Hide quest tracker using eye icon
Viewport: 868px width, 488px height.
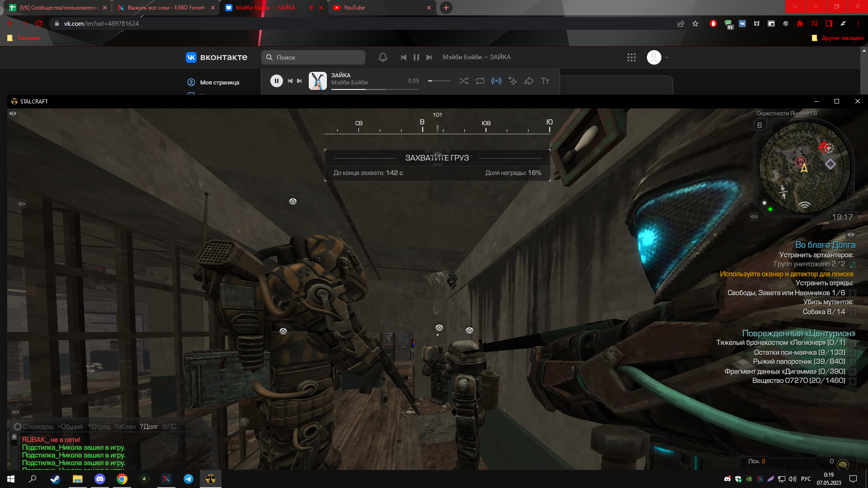851,235
